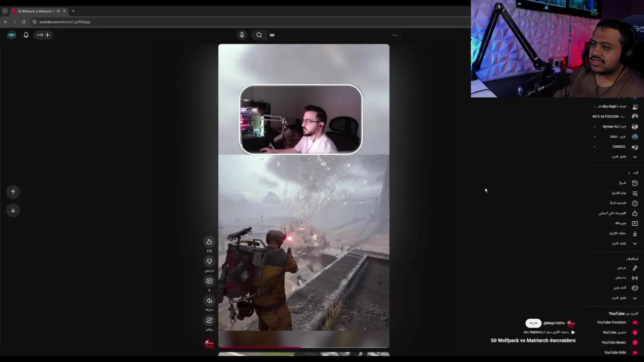
Task: Expand show more below Downloads
Action: coord(616,243)
